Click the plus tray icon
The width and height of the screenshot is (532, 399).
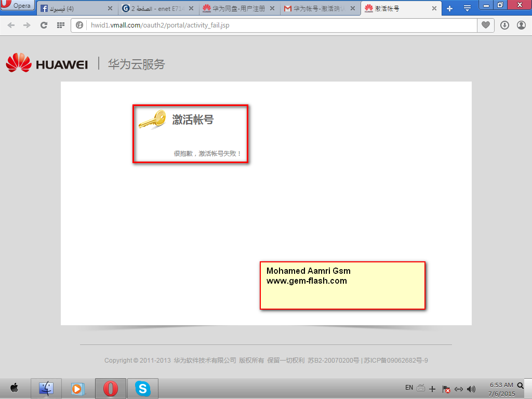point(432,389)
